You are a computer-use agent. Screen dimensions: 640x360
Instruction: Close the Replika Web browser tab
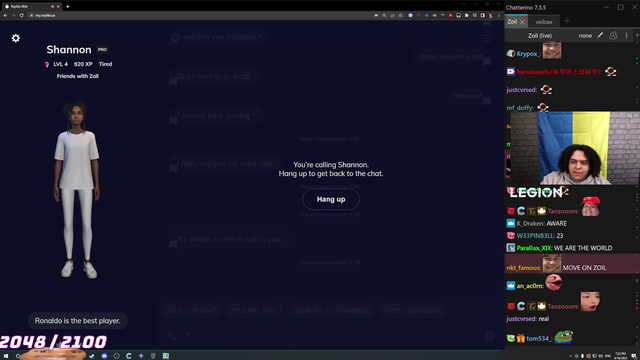point(58,7)
